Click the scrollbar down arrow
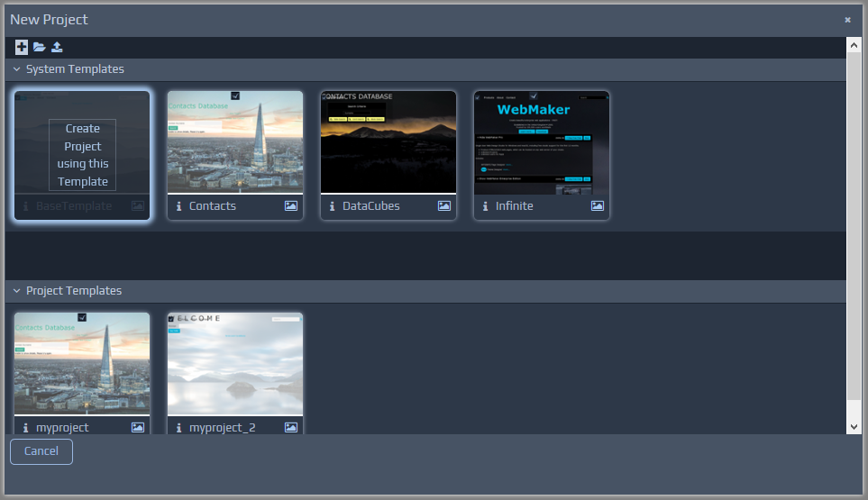 pos(854,426)
